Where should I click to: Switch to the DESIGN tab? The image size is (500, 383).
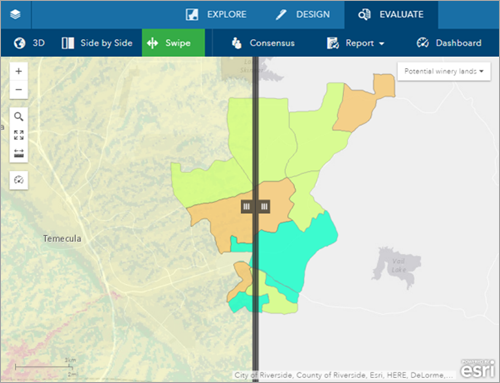point(303,14)
